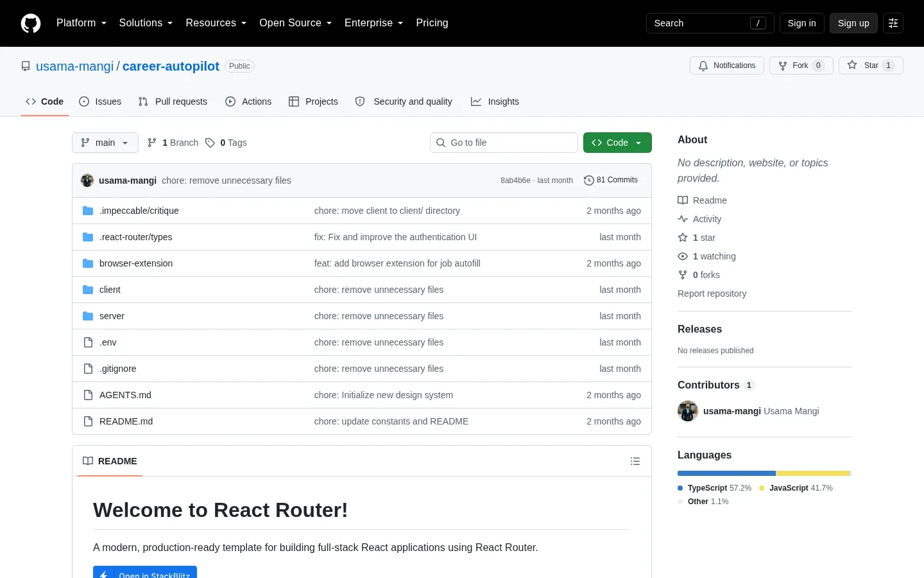This screenshot has width=924, height=578.
Task: Expand the Solutions menu
Action: pos(146,23)
